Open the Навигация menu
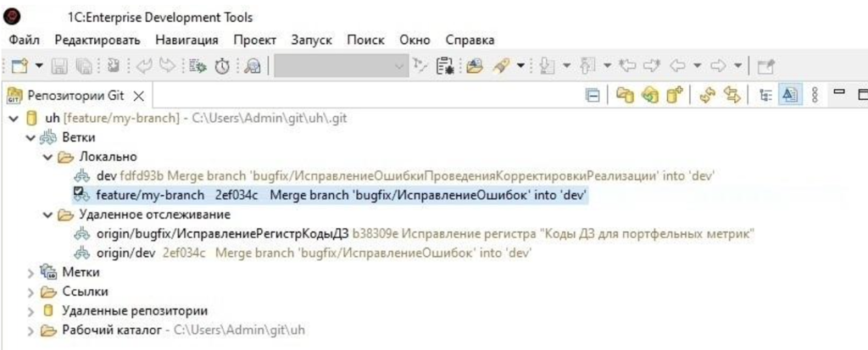The height and width of the screenshot is (350, 868). tap(186, 40)
